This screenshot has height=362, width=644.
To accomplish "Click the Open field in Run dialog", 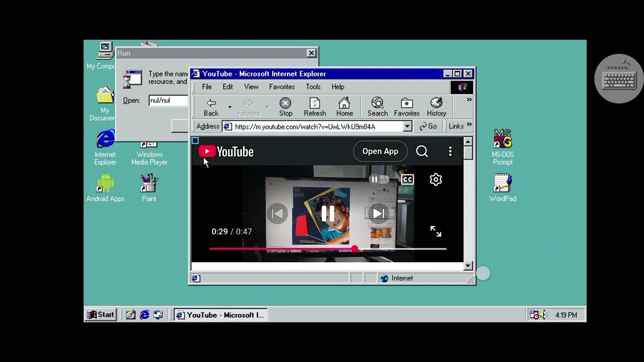I will [x=169, y=101].
